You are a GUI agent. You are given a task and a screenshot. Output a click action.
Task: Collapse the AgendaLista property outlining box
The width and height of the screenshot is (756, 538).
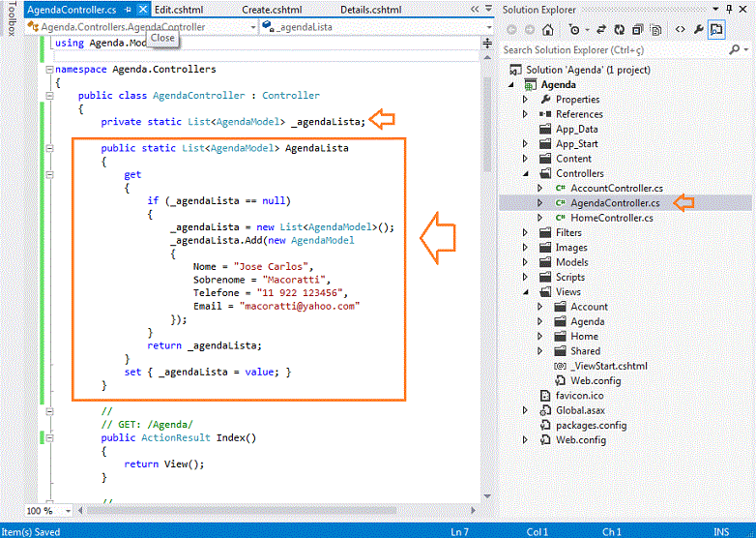click(x=49, y=148)
